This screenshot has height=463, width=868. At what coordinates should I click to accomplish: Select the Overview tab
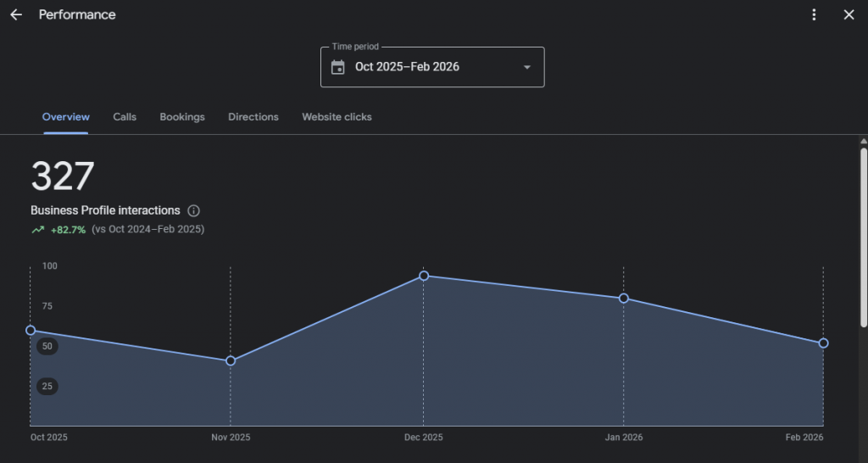pos(65,117)
